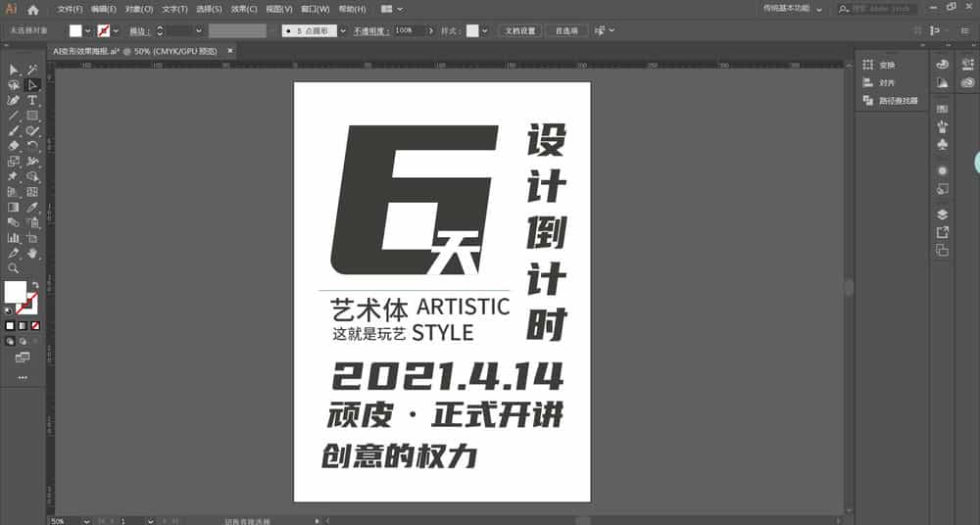
Task: Click the 文档设置 button
Action: pos(520,30)
